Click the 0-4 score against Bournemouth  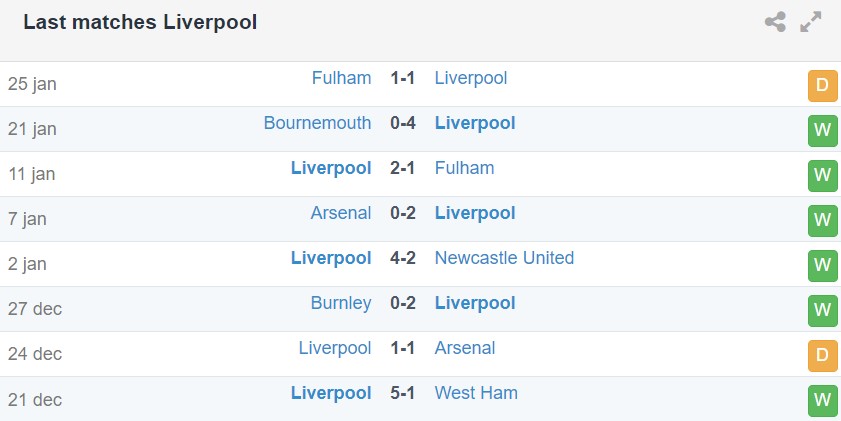pyautogui.click(x=403, y=123)
